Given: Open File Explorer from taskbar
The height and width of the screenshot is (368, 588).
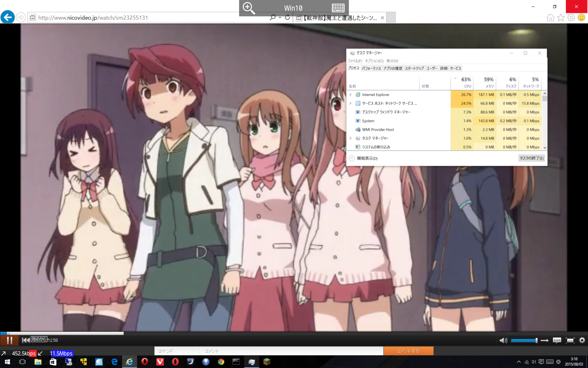Looking at the screenshot, I should [38, 362].
